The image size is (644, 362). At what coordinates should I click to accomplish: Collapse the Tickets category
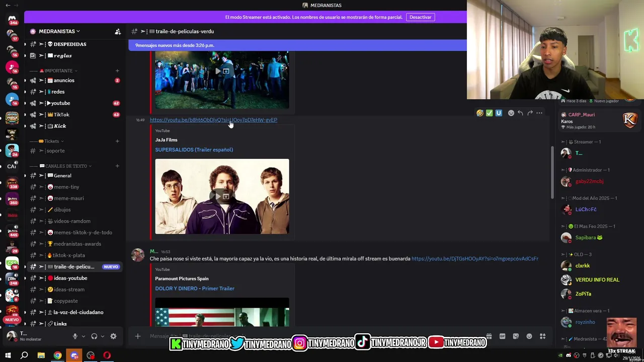click(x=51, y=141)
